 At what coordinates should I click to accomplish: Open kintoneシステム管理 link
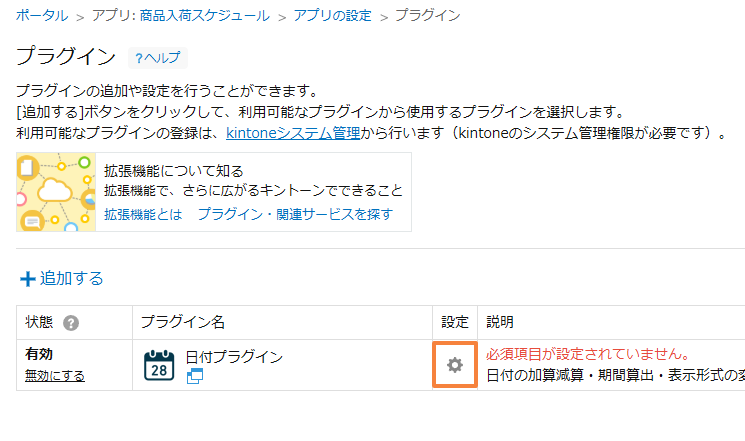coord(293,133)
